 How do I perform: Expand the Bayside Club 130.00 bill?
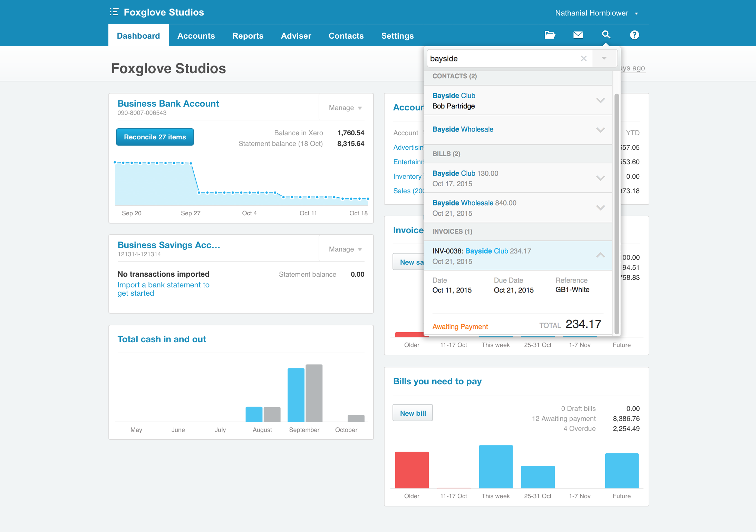(600, 178)
